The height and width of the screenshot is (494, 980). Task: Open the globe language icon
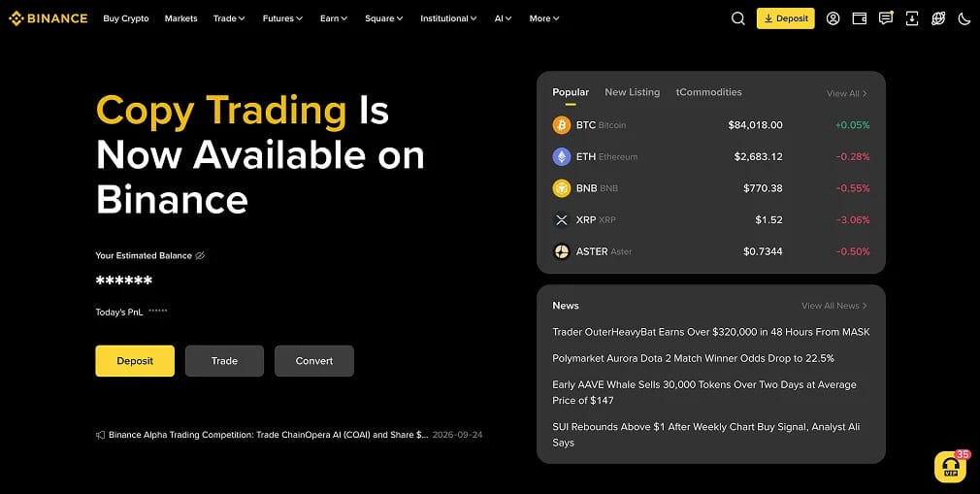click(938, 18)
